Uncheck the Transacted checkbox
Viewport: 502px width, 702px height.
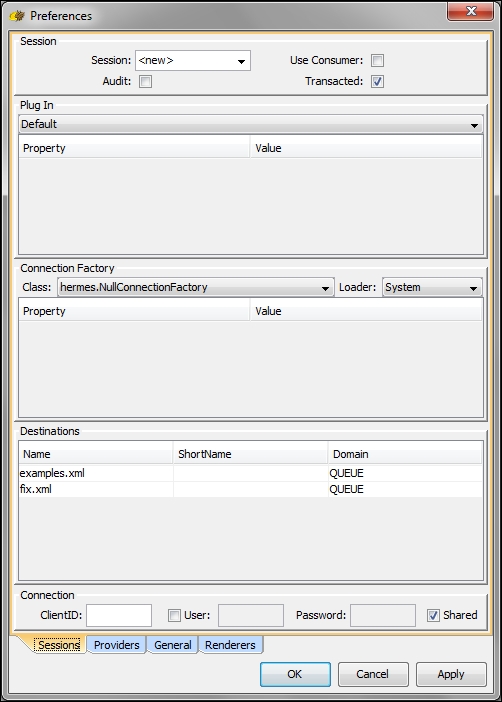[x=378, y=81]
